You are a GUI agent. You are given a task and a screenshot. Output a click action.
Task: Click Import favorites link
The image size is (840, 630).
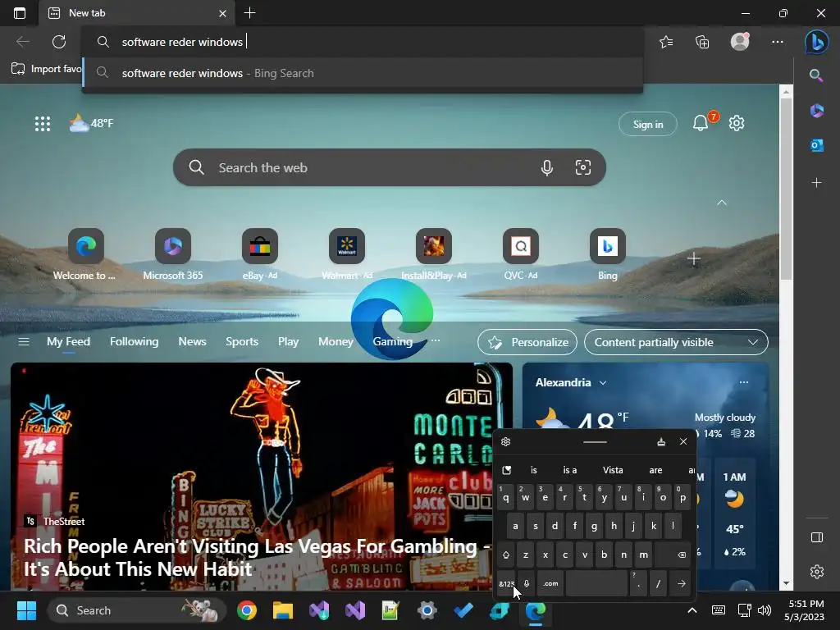(x=47, y=69)
